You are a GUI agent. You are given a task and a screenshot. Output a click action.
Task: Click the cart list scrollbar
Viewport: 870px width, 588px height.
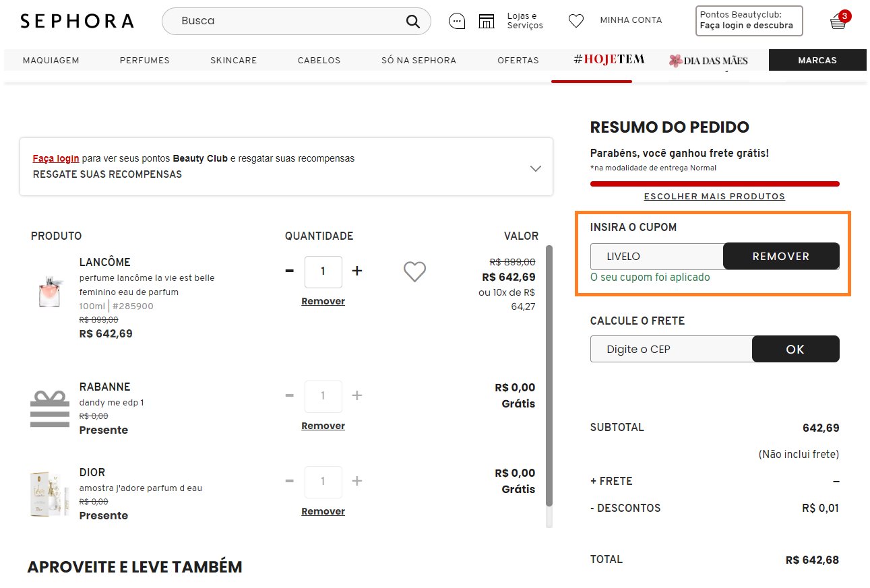point(549,376)
